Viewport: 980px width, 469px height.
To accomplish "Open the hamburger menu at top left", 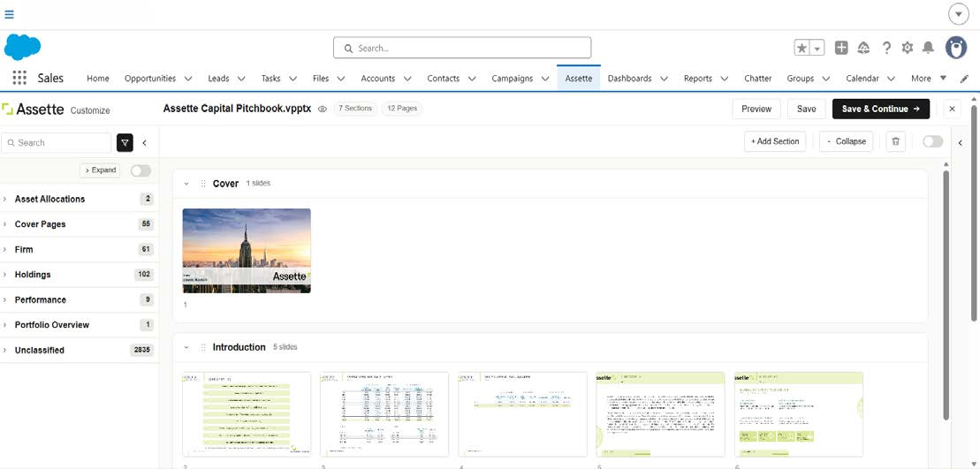I will click(10, 14).
